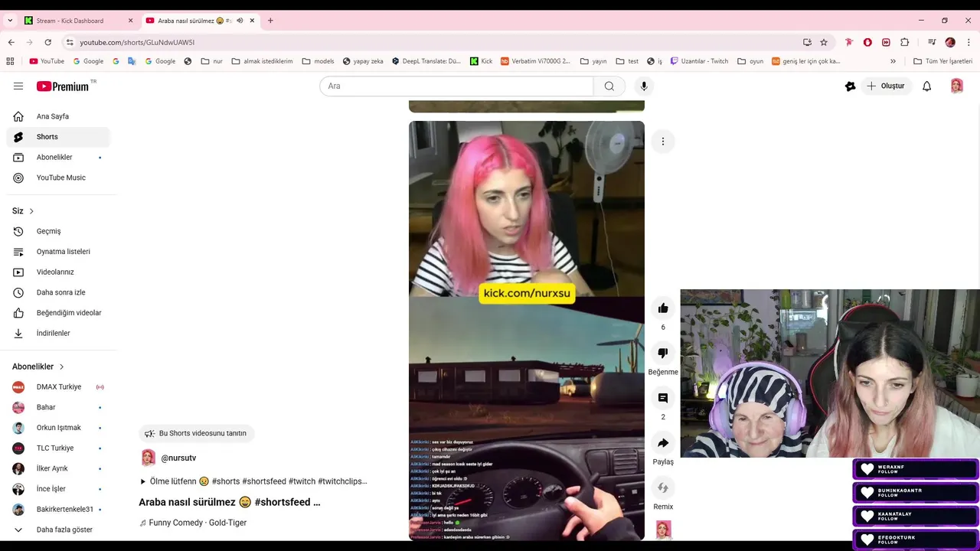Go back in browser
The height and width of the screenshot is (551, 980).
pos(11,42)
